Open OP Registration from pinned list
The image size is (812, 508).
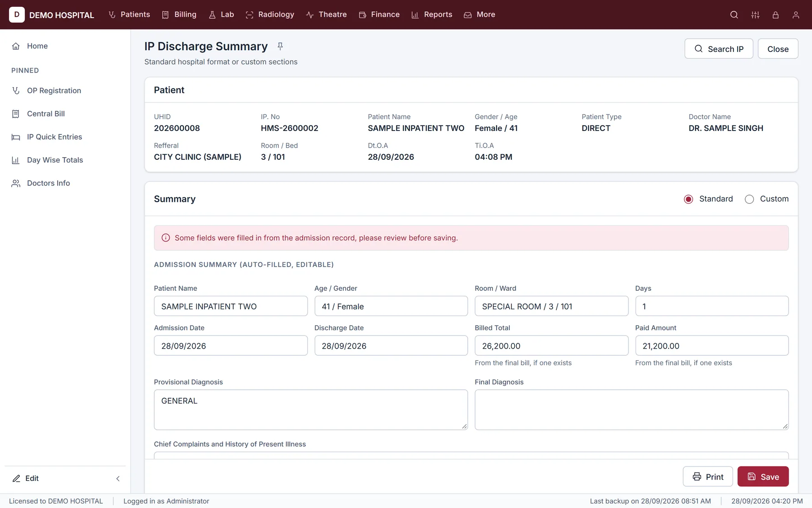65,90
